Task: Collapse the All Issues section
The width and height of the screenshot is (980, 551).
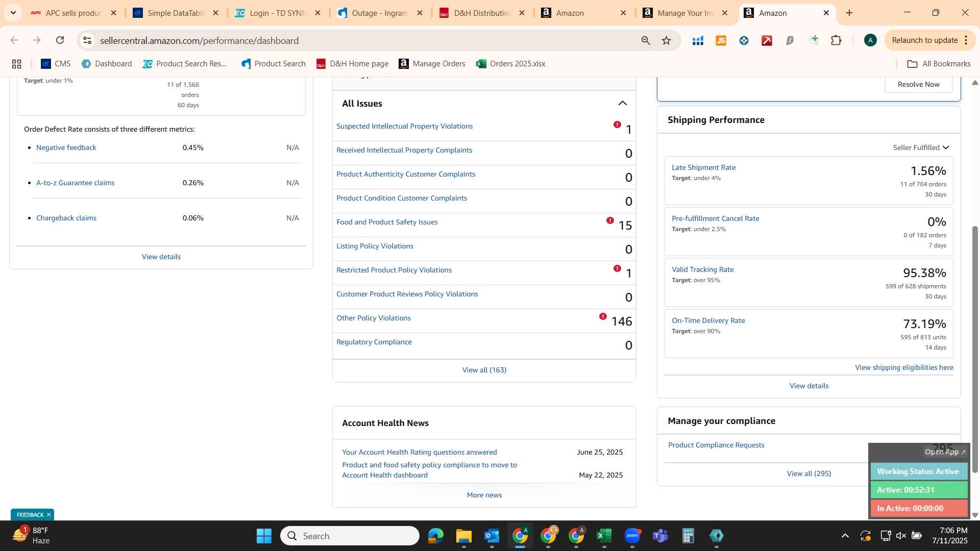Action: click(x=622, y=104)
